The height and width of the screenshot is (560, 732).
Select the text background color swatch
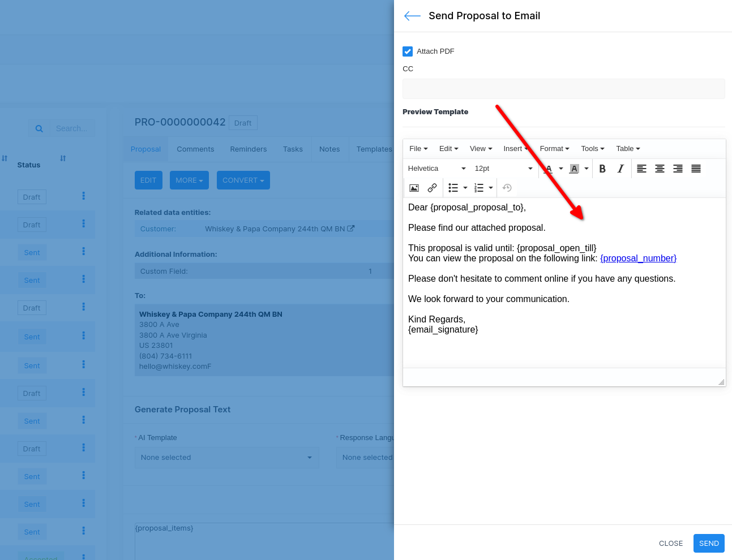[x=574, y=169]
